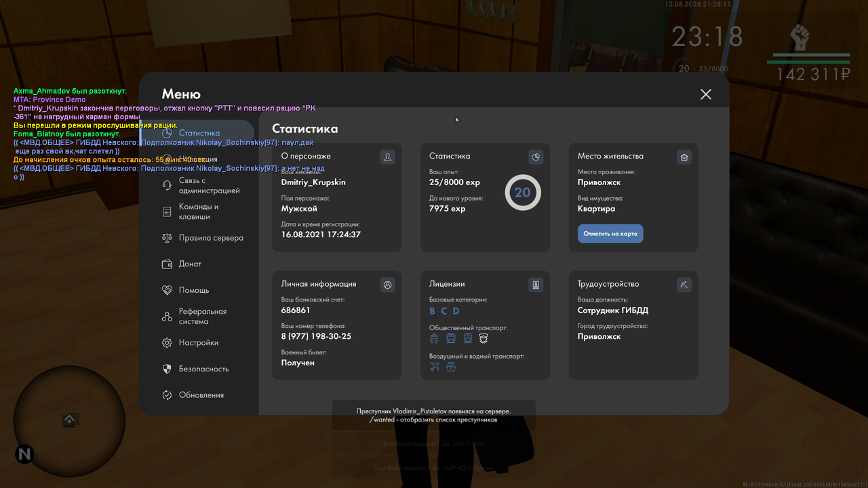
Task: Click the property type Квартира
Action: coord(597,209)
